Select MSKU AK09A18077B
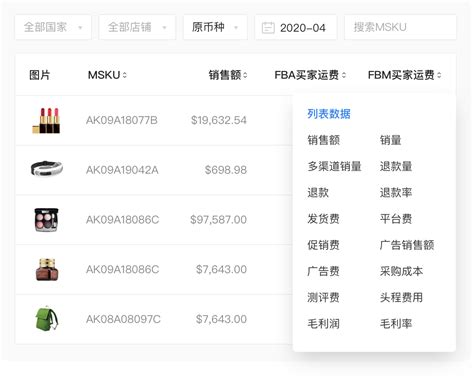The width and height of the screenshot is (474, 379). coord(122,120)
